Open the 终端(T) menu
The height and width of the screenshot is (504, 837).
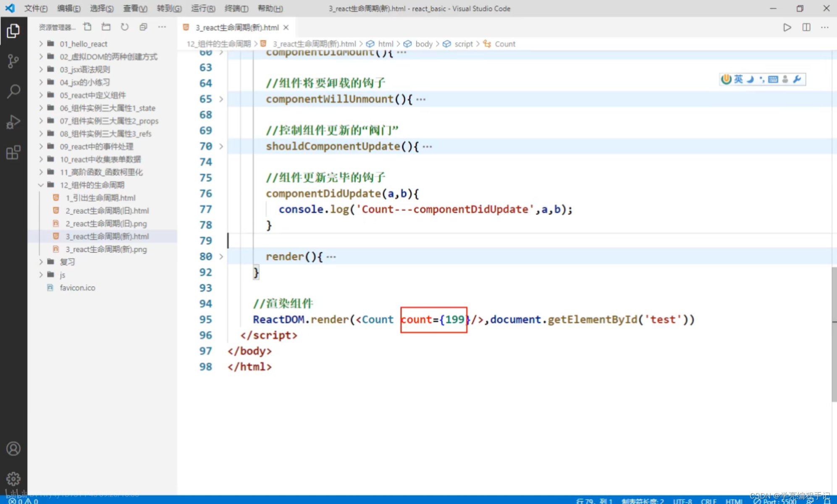tap(236, 8)
